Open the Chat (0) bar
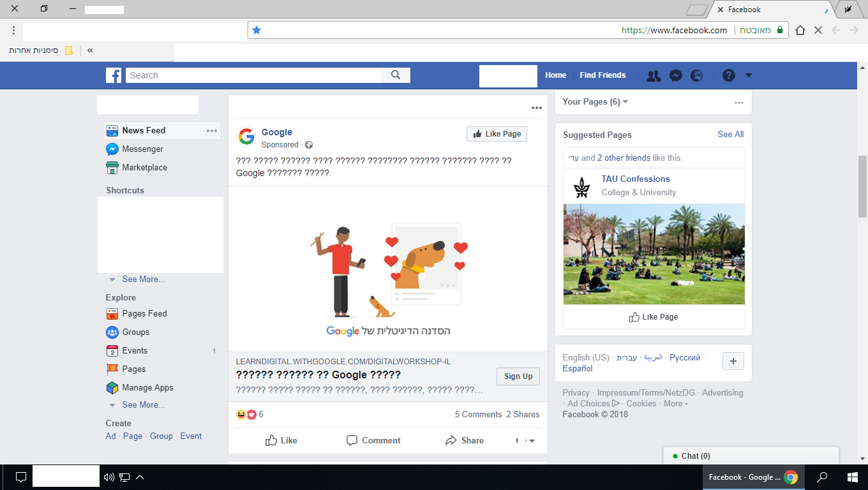Screen dimensions: 868x490 (751, 456)
